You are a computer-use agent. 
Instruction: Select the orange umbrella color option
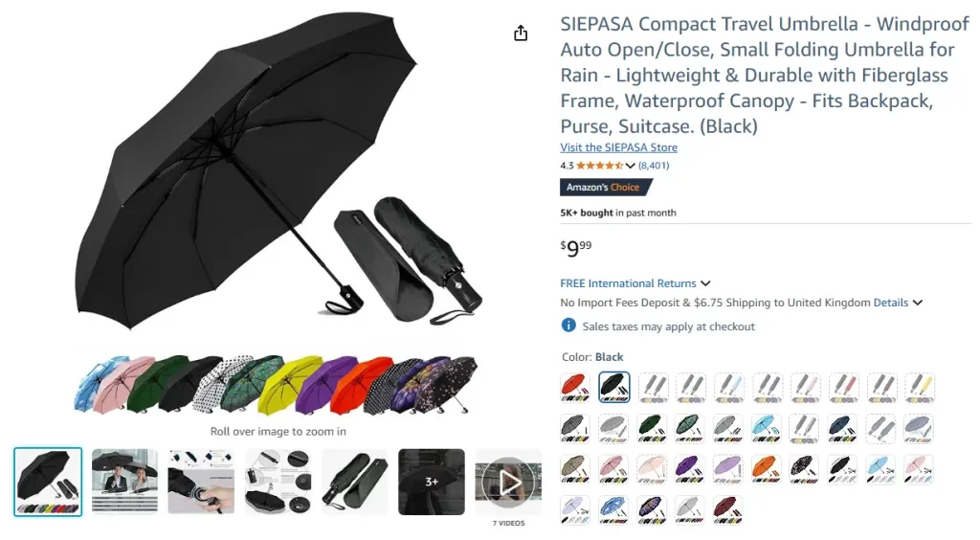click(x=765, y=469)
